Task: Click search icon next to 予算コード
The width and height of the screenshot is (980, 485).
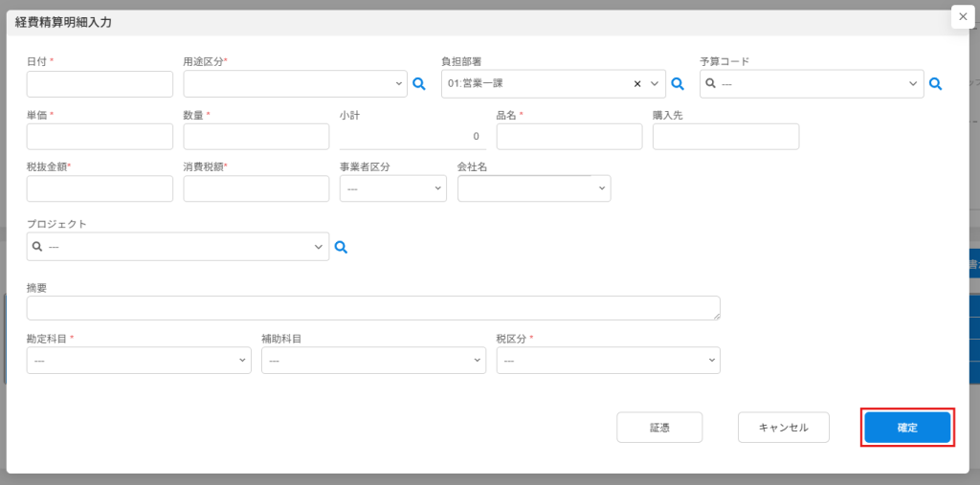Action: (x=935, y=84)
